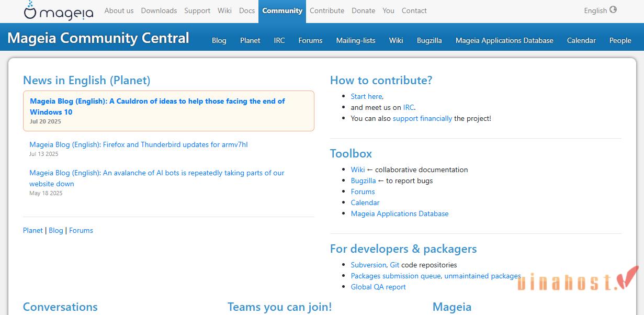Click the Conversations heading

(60, 307)
